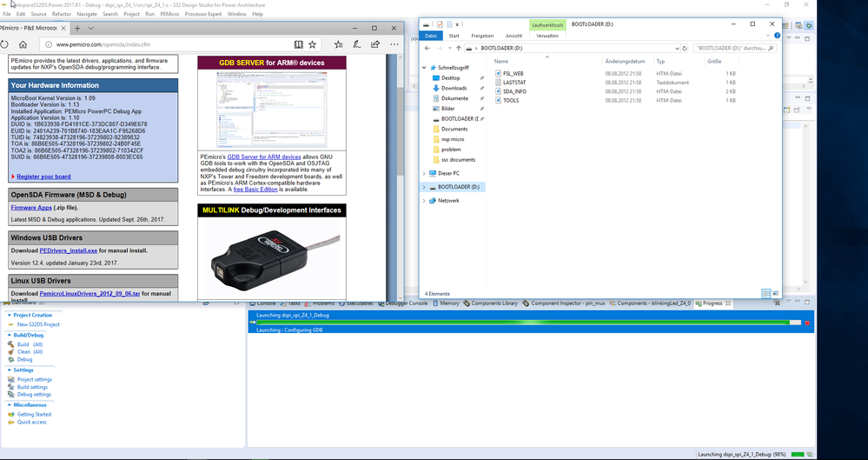868x460 pixels.
Task: Open the Datei tab in Explorer
Action: pos(431,36)
